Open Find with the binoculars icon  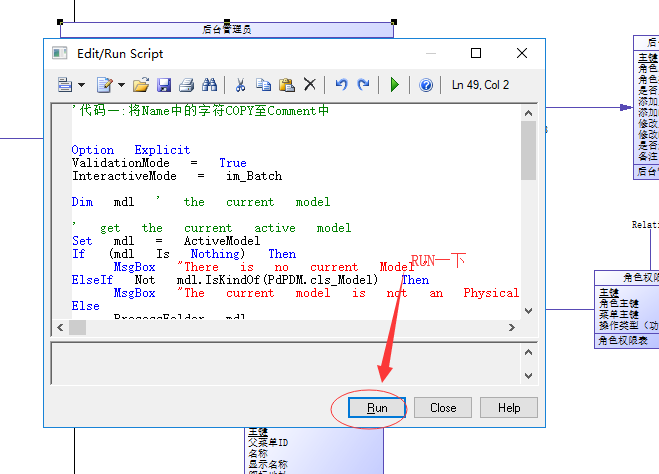(x=210, y=86)
